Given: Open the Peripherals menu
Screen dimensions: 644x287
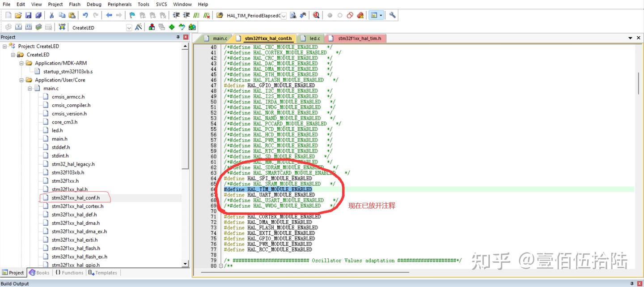Looking at the screenshot, I should [x=119, y=4].
